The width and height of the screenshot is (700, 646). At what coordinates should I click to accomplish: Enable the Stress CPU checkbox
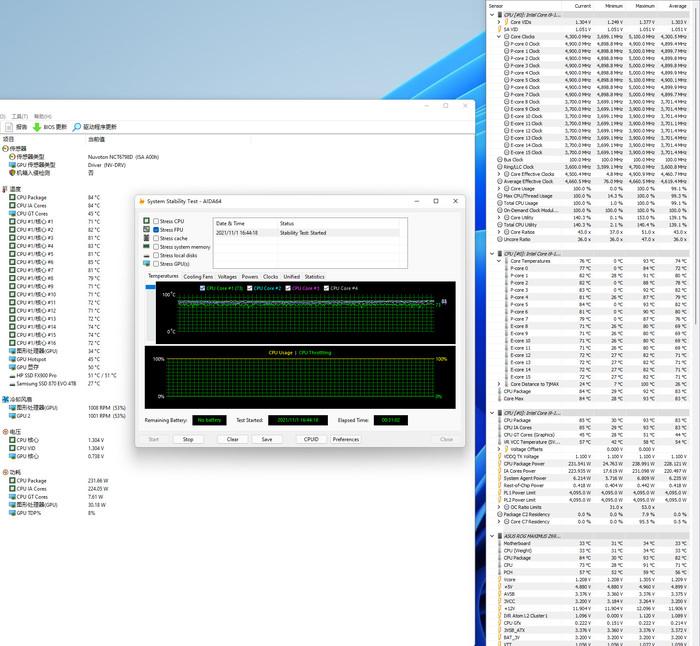[156, 221]
